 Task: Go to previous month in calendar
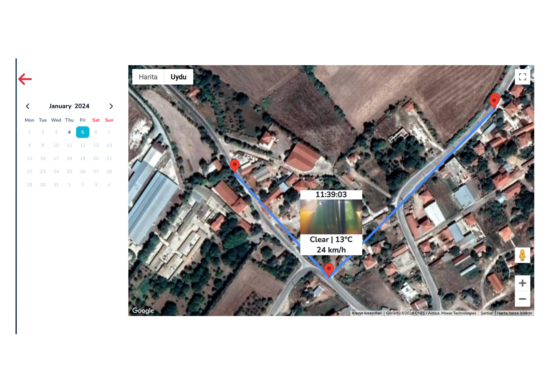click(x=28, y=106)
